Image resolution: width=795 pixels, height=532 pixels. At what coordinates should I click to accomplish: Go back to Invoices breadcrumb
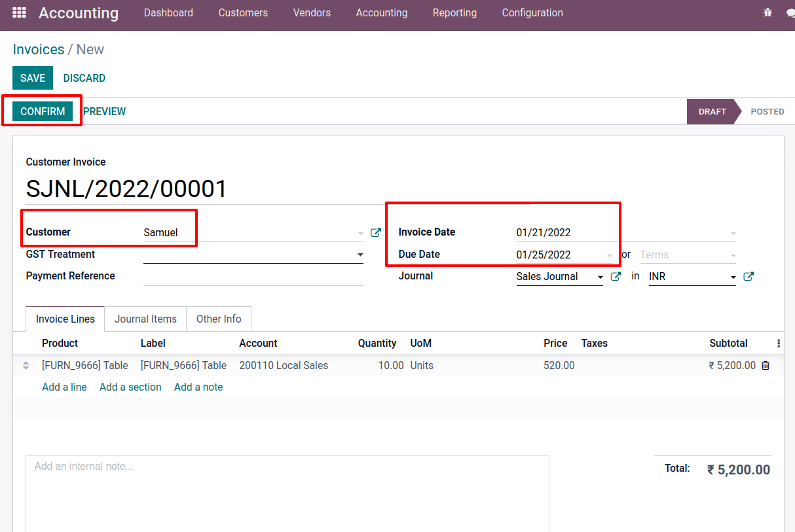[x=39, y=50]
